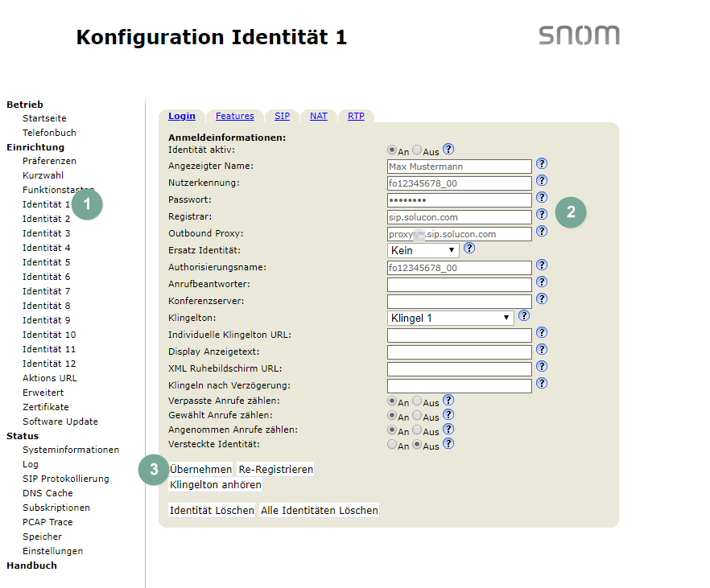Click help icon beside Klingelton dropdown

coord(524,315)
